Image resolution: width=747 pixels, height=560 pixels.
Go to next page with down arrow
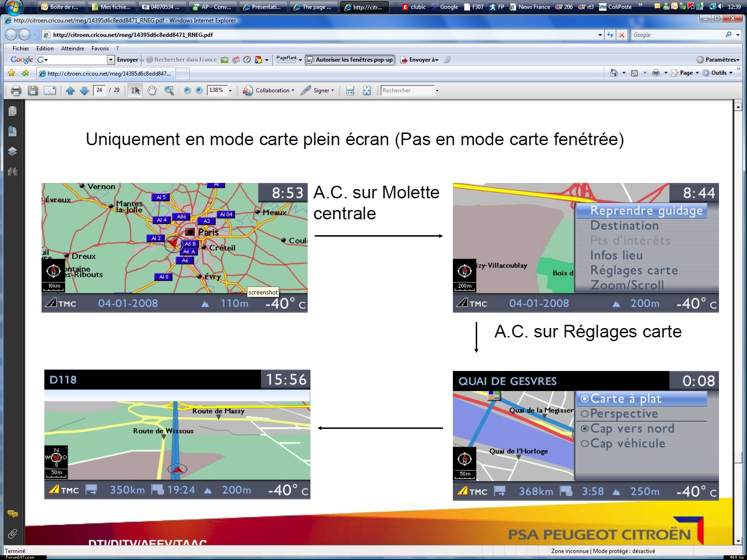coord(84,91)
